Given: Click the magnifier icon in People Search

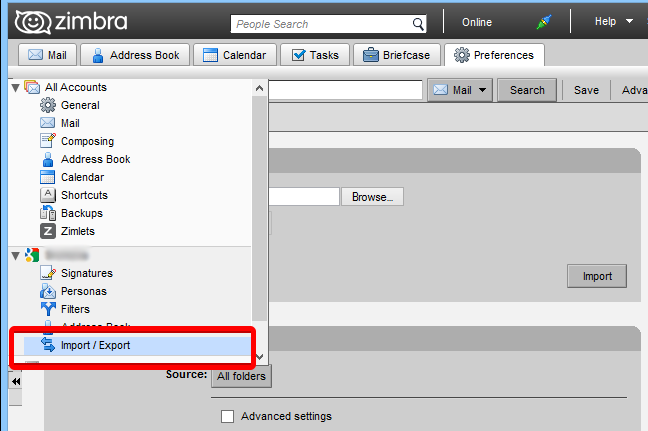Looking at the screenshot, I should click(418, 24).
